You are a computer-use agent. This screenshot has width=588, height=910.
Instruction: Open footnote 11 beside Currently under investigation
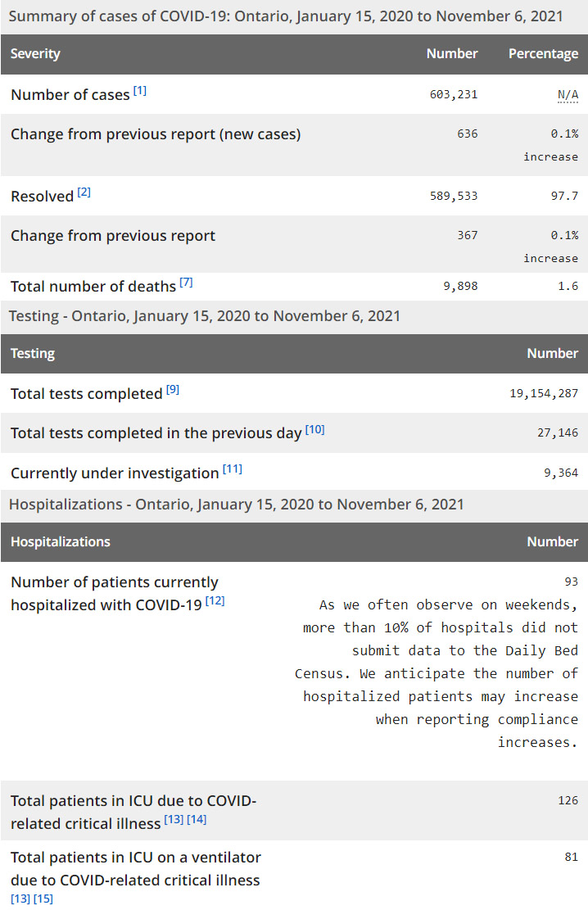click(233, 469)
